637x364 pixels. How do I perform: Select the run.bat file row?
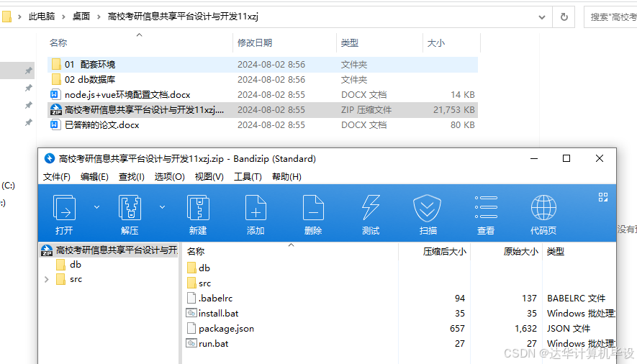400,343
